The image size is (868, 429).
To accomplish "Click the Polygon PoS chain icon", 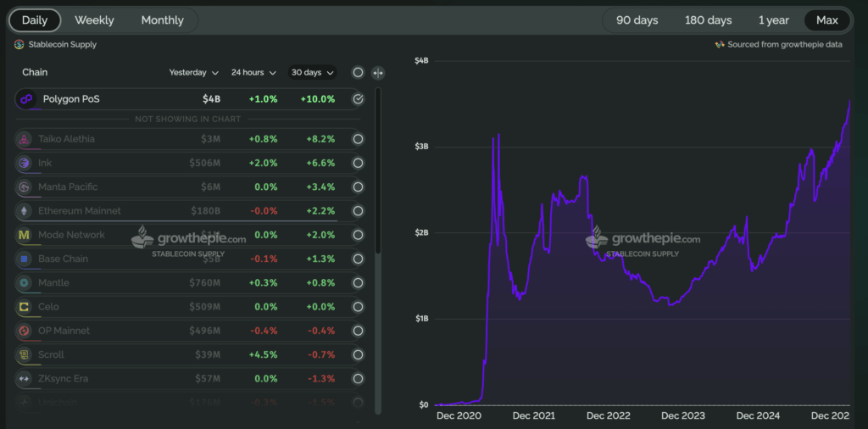I will 25,99.
